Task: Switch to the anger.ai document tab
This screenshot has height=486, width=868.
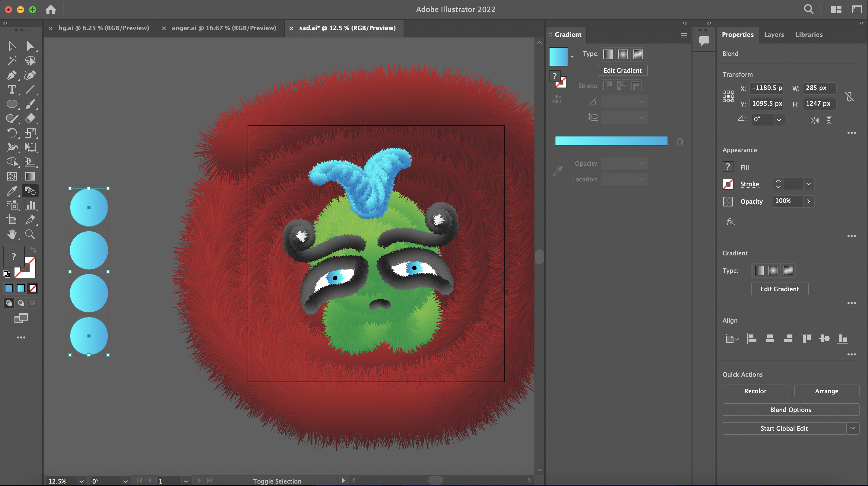Action: pyautogui.click(x=224, y=28)
